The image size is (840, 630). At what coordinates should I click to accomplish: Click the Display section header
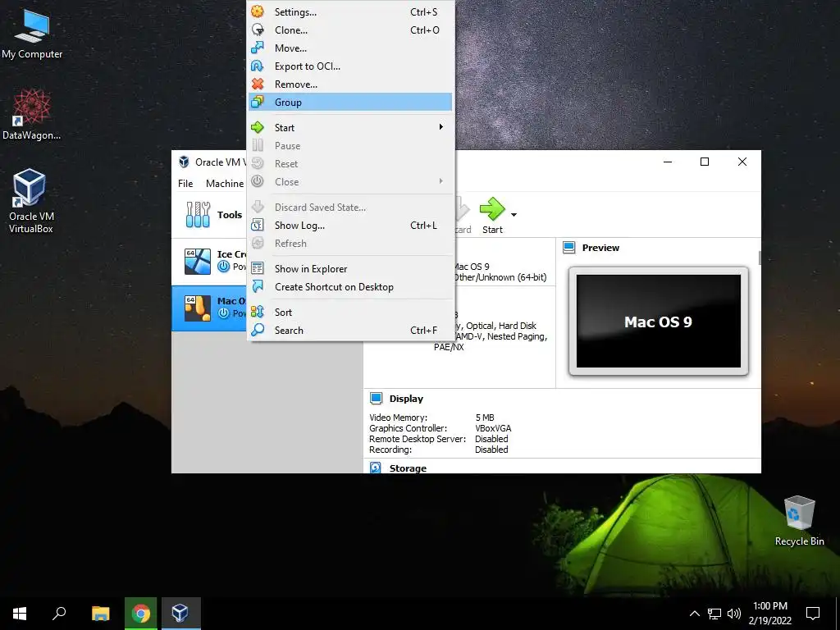pyautogui.click(x=406, y=399)
